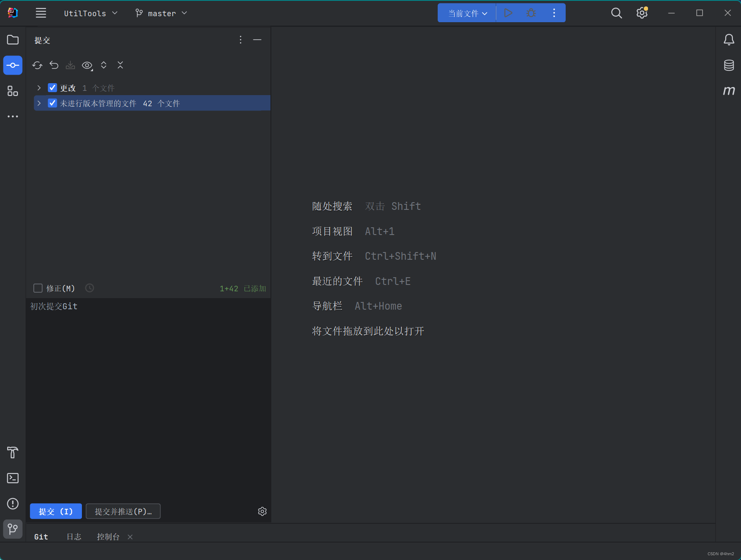
Task: Switch to the 日志 log tab
Action: click(74, 537)
